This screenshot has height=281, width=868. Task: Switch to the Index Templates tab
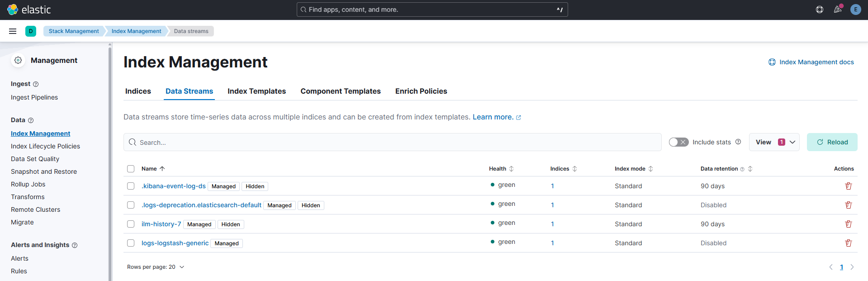pyautogui.click(x=256, y=91)
